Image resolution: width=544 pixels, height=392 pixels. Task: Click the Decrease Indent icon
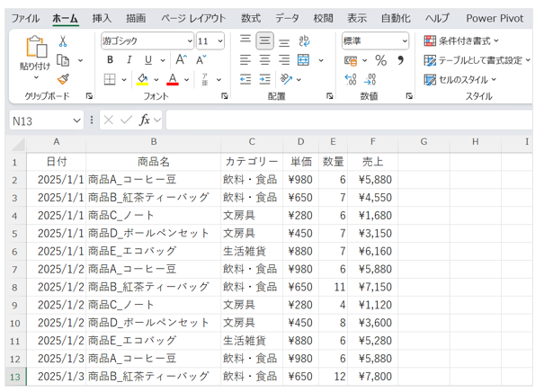click(x=245, y=79)
